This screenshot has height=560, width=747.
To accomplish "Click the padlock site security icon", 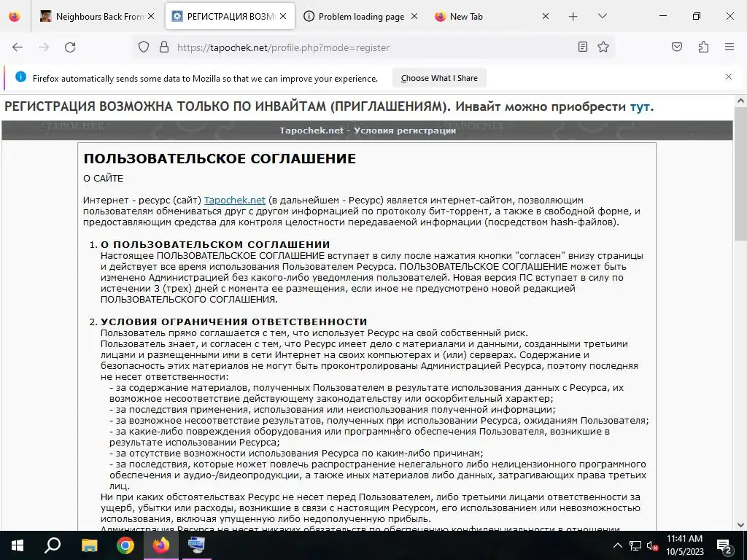I will tap(164, 47).
